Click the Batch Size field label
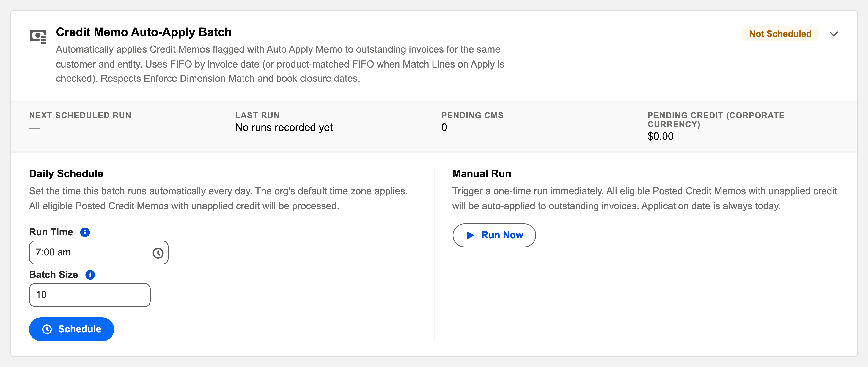Image resolution: width=868 pixels, height=367 pixels. click(x=54, y=275)
